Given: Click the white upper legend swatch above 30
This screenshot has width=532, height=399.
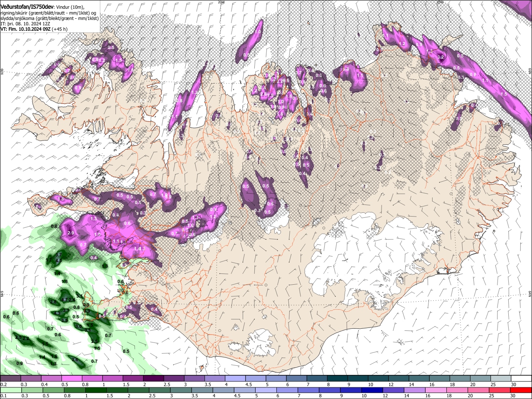Looking at the screenshot, I should click(x=522, y=379).
